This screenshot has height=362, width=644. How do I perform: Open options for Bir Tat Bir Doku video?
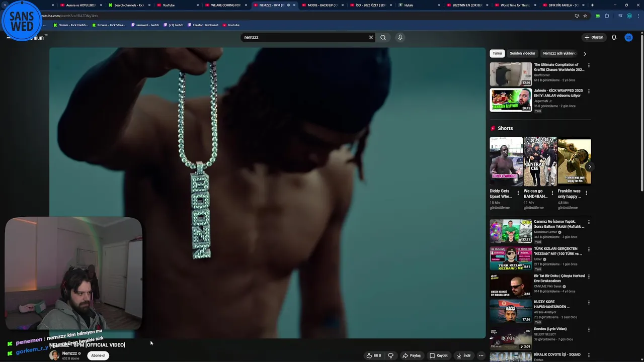pyautogui.click(x=589, y=277)
